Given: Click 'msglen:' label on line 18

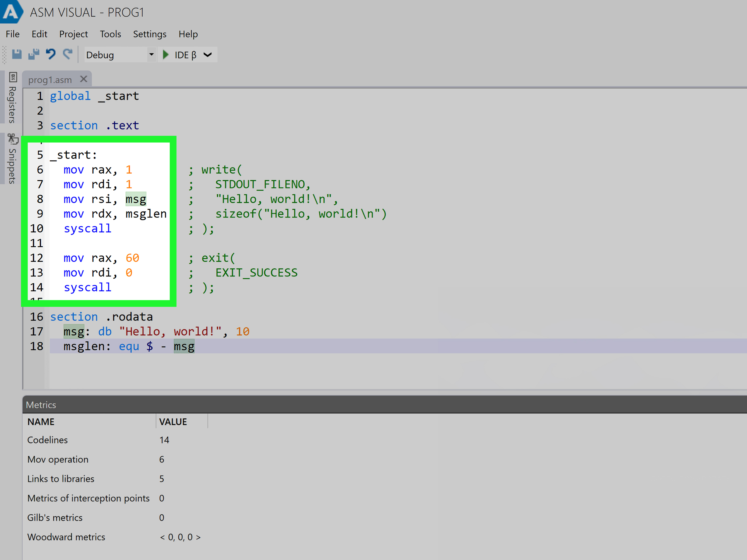Looking at the screenshot, I should [87, 347].
